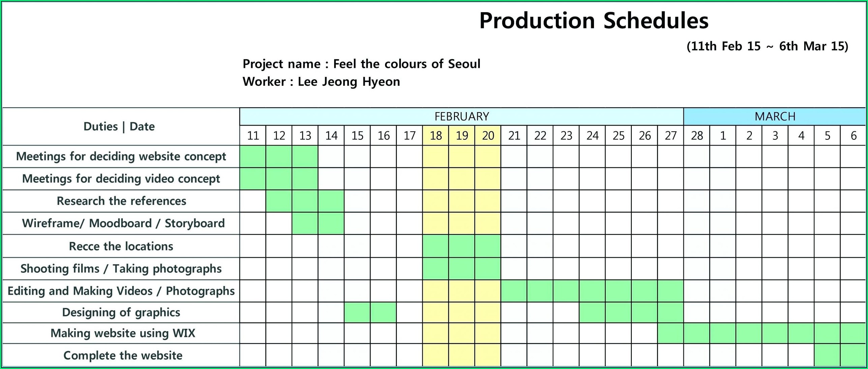The width and height of the screenshot is (868, 369).
Task: Click the Production Schedules title
Action: 593,21
